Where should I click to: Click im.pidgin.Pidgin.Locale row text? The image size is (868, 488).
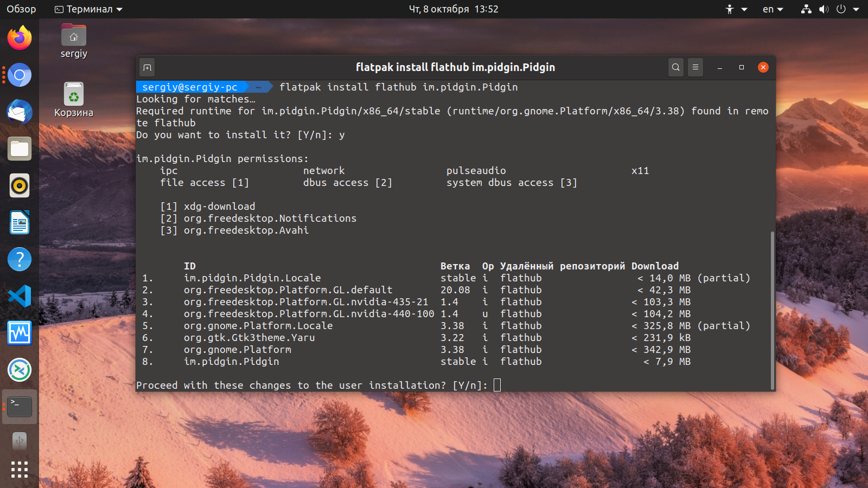(x=252, y=278)
